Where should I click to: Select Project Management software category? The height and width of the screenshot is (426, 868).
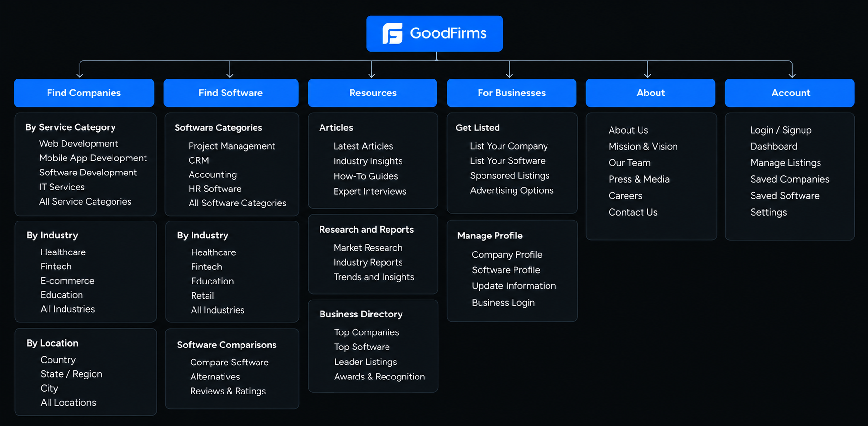click(x=232, y=146)
